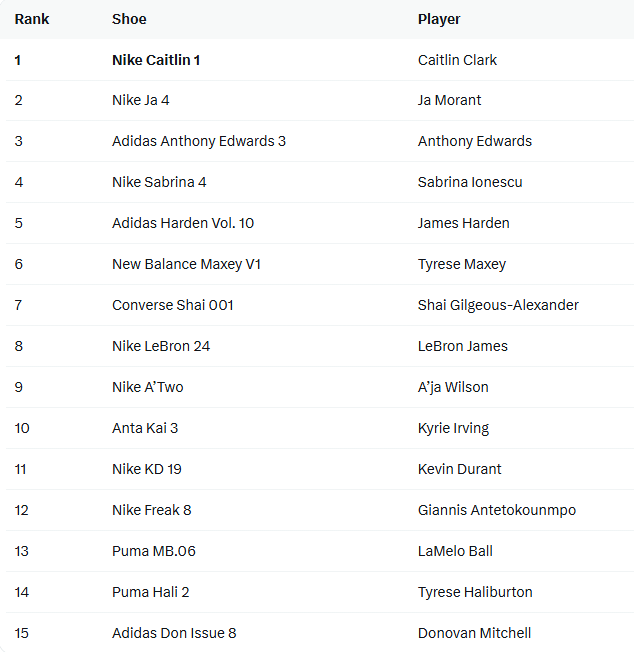Click the Nike Ja 4 entry
Viewport: 634px width, 652px height.
141,100
